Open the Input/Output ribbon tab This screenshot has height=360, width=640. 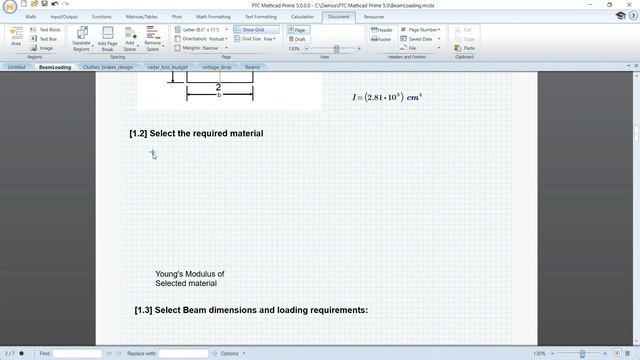[64, 17]
